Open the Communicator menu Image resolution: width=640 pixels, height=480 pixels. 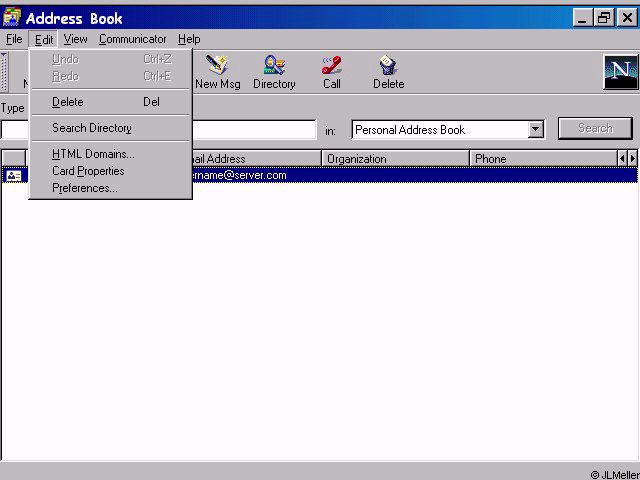pos(132,39)
